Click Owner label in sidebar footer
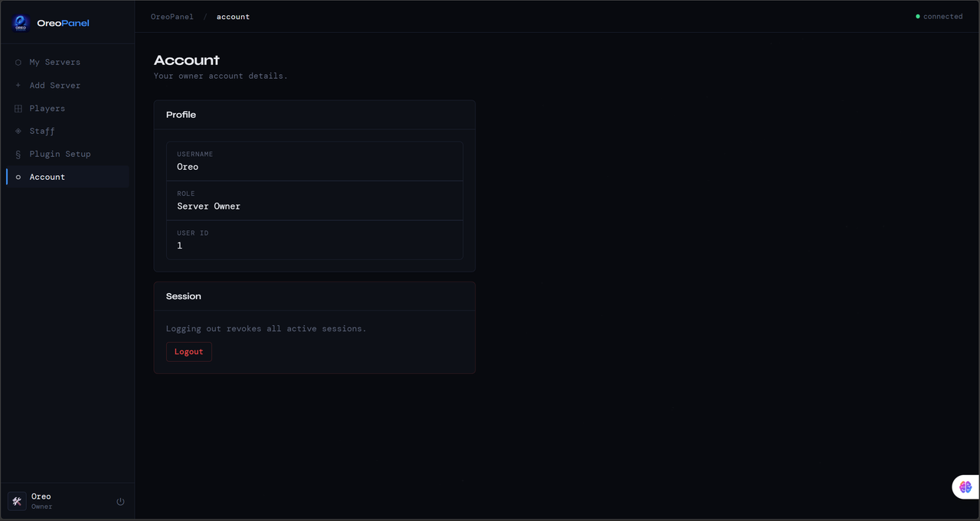 click(42, 506)
